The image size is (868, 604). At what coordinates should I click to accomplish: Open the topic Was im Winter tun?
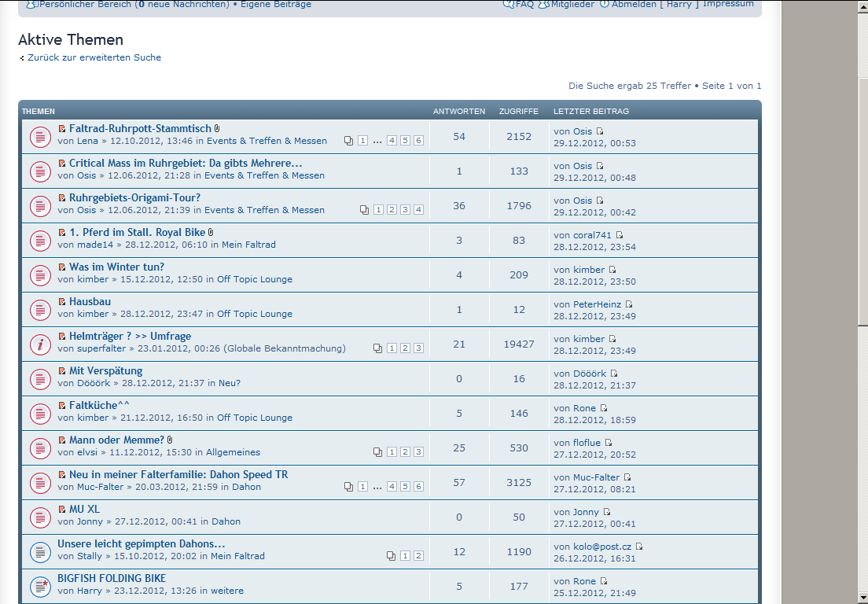pyautogui.click(x=116, y=267)
